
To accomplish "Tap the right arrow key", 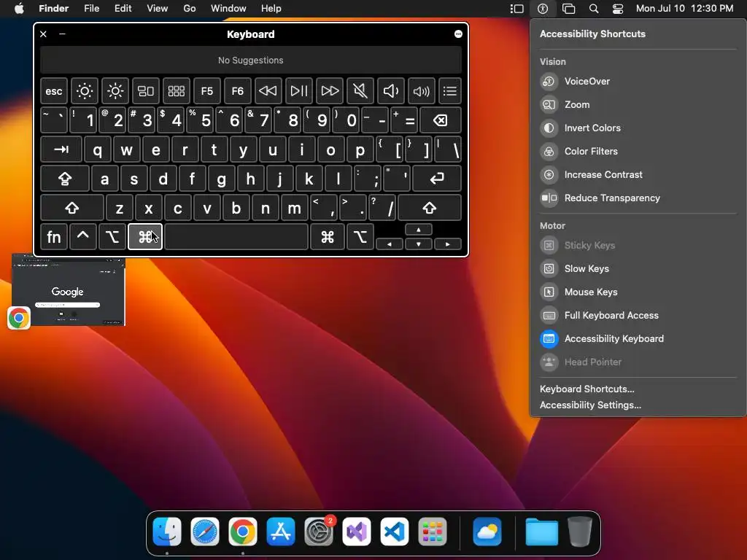I will tap(447, 244).
